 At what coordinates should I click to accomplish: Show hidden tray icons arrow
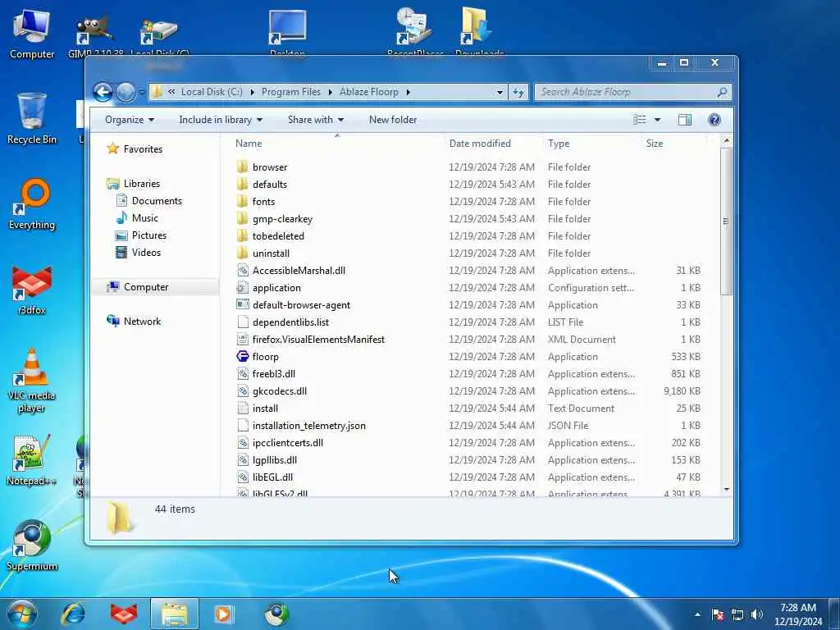(x=697, y=614)
